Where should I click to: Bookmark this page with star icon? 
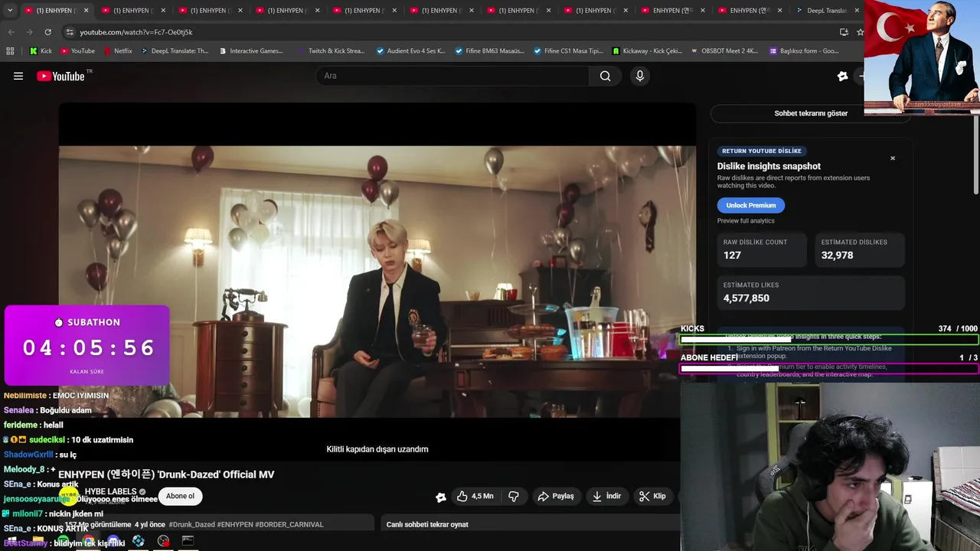[x=860, y=32]
